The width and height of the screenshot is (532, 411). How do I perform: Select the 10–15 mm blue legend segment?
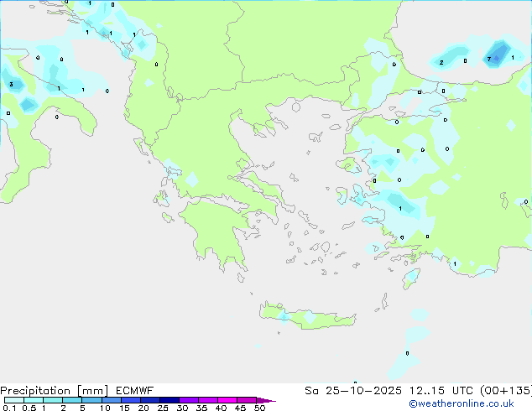click(111, 400)
